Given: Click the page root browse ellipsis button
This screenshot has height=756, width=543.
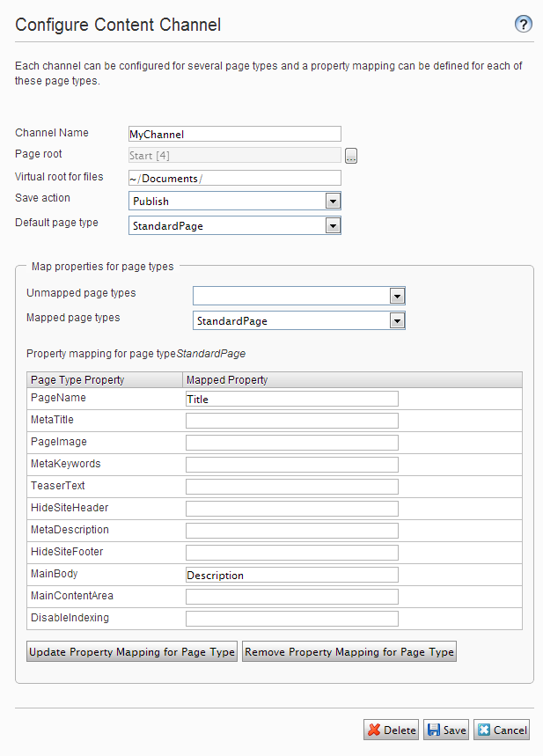Looking at the screenshot, I should click(x=351, y=157).
